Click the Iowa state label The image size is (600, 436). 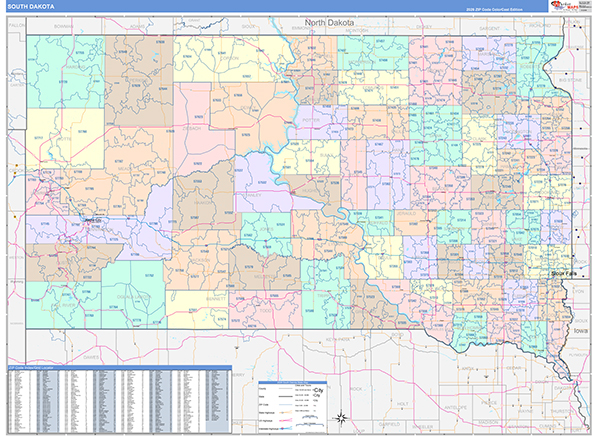pos(580,331)
